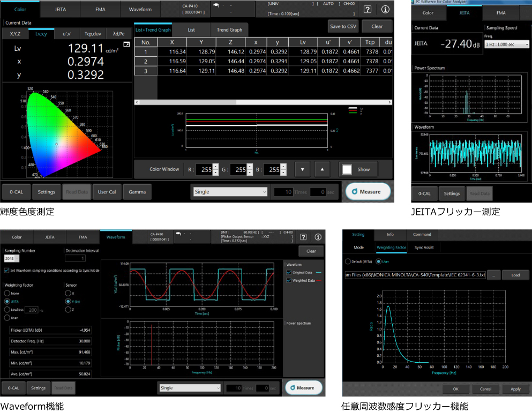Open the Sampling Number 2048 dropdown
The width and height of the screenshot is (532, 412).
pos(12,259)
